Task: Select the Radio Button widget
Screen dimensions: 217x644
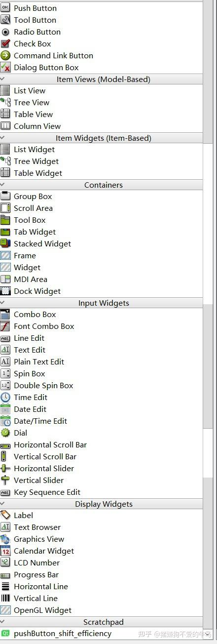Action: pyautogui.click(x=101, y=32)
